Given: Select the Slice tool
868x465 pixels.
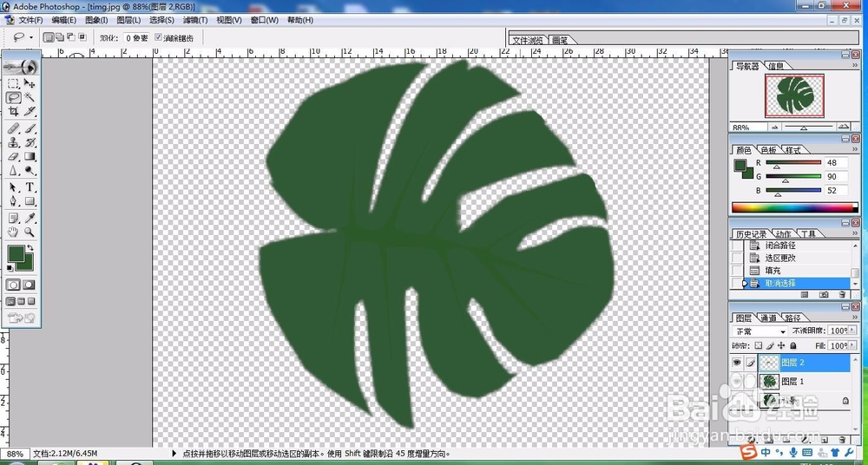Looking at the screenshot, I should coord(30,111).
